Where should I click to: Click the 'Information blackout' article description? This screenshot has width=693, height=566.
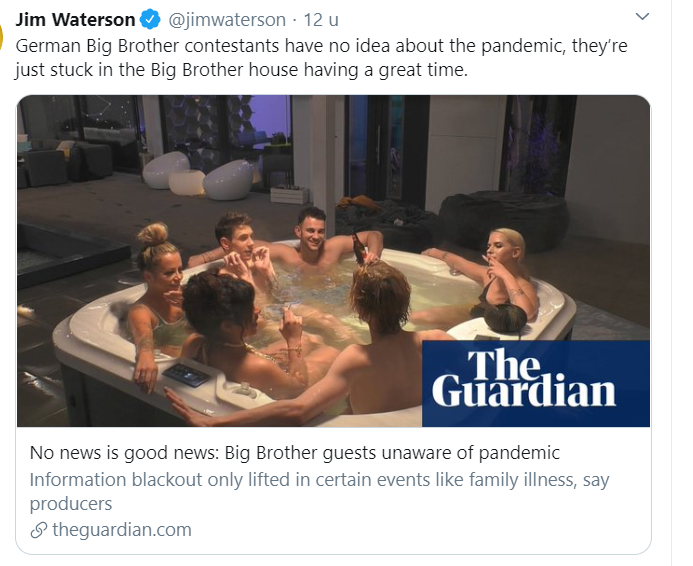320,491
